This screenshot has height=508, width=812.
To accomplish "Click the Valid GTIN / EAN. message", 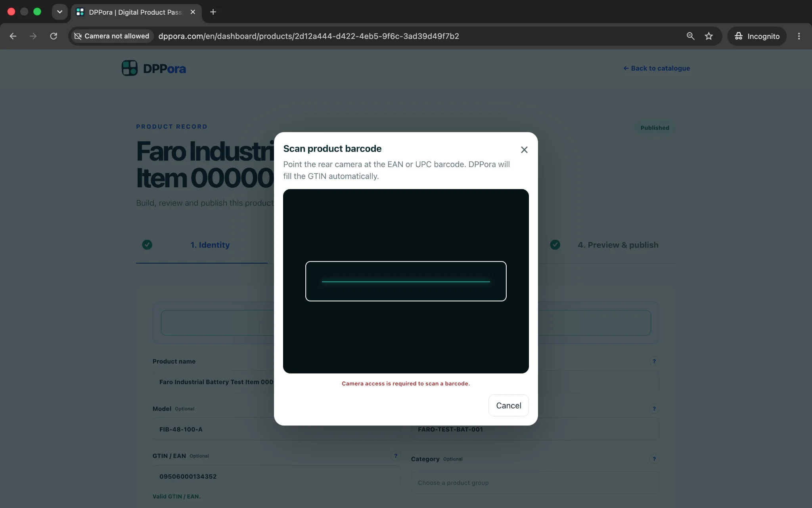I will point(176,496).
